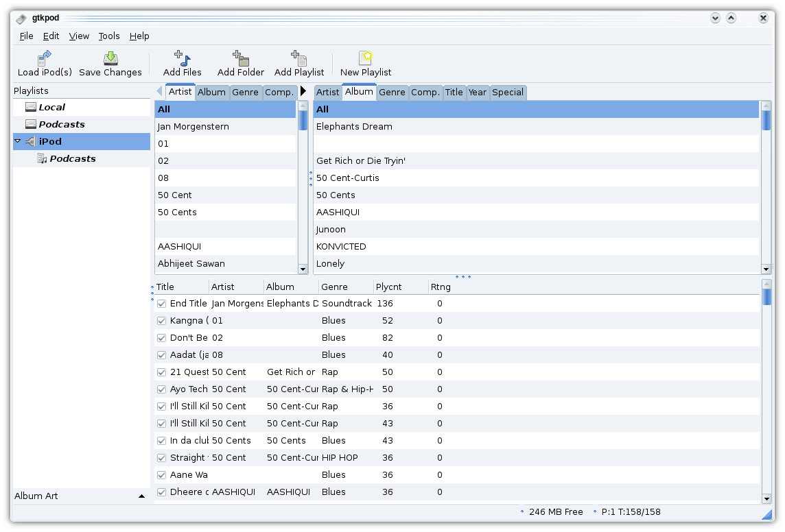This screenshot has height=532, width=785.
Task: Click the Save Changes icon
Action: tap(110, 58)
